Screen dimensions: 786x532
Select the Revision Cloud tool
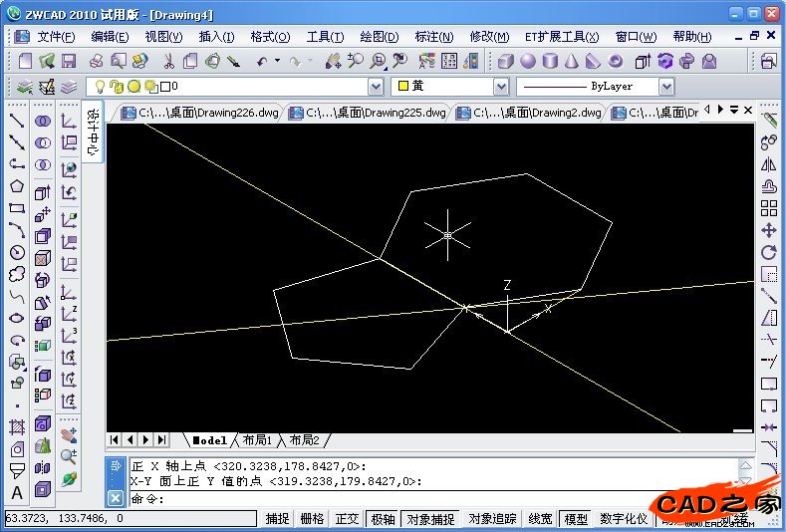(17, 274)
